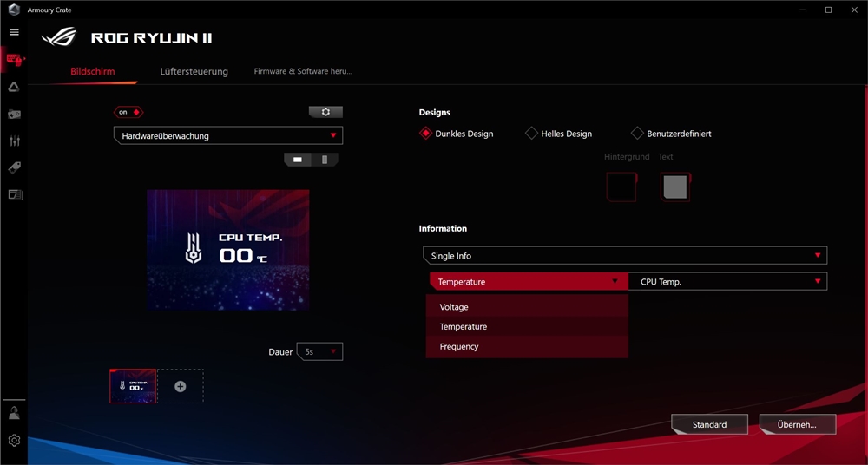Click the ROG logo in the header
Viewport: 868px width, 465px height.
[x=59, y=37]
